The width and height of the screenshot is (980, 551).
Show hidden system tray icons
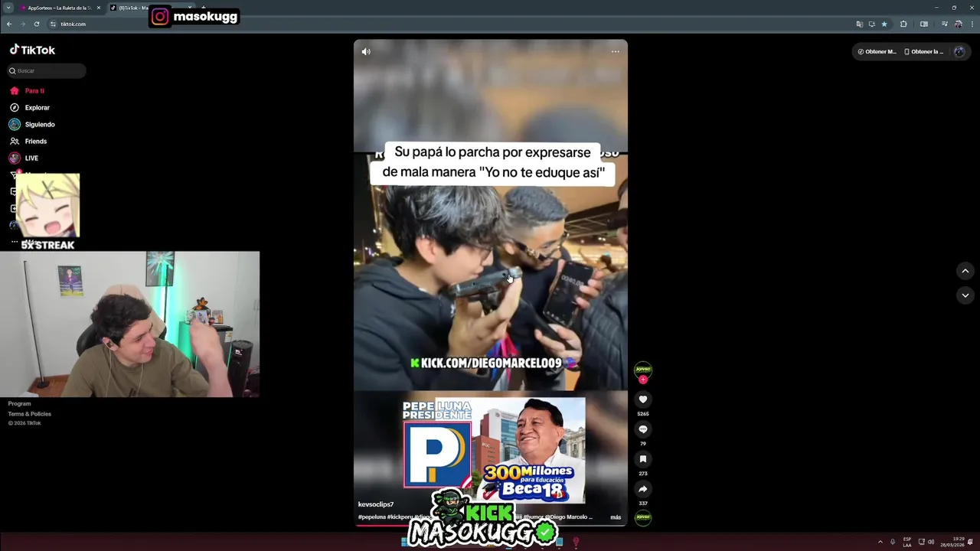click(x=880, y=542)
